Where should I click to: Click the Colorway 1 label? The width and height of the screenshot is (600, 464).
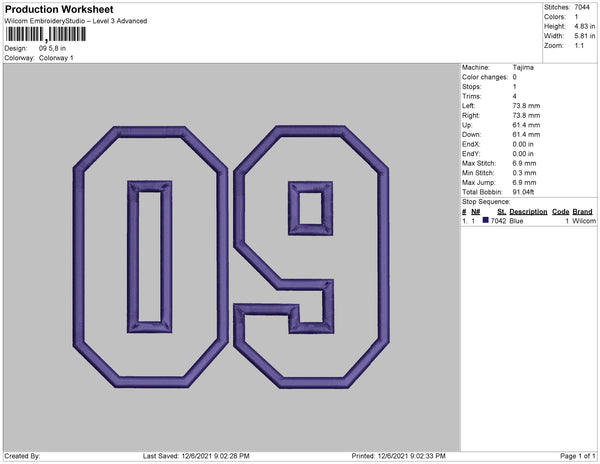55,57
